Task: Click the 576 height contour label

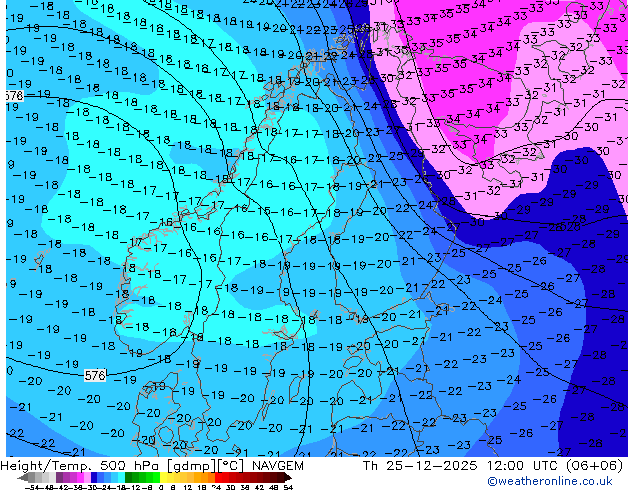Action: 95,375
